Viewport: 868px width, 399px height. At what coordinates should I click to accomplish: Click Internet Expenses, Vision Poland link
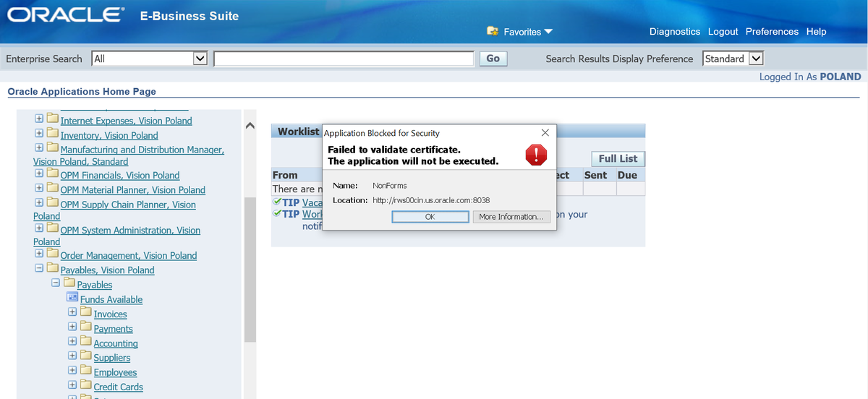[x=126, y=121]
